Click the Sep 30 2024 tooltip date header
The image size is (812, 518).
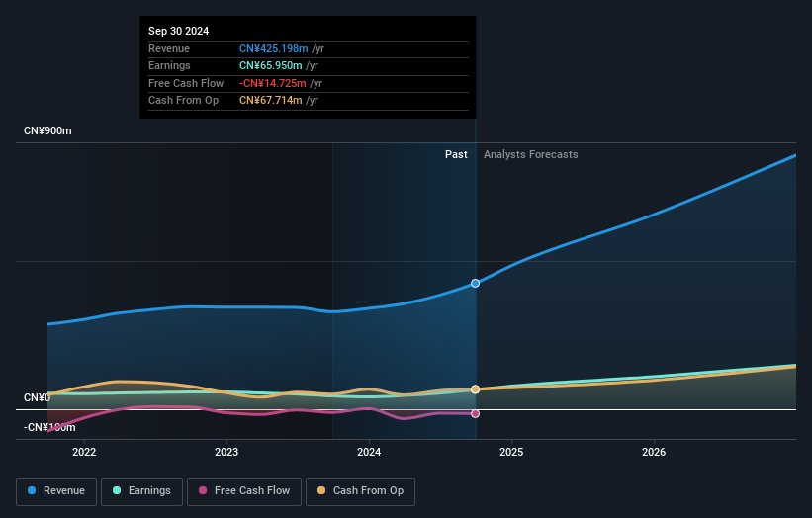(x=179, y=32)
